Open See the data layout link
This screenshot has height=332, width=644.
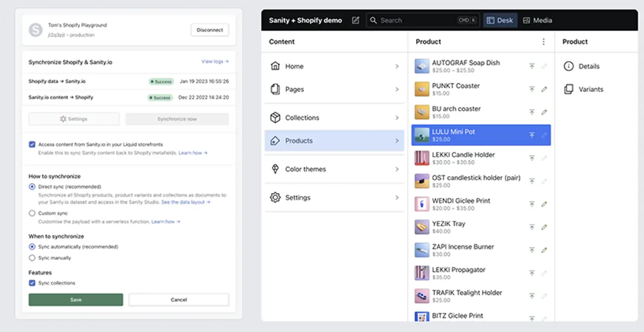(x=186, y=202)
